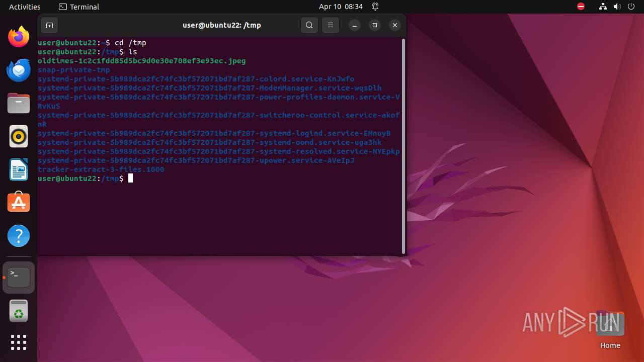Open the Help application
Viewport: 644px width, 362px height.
(x=19, y=236)
